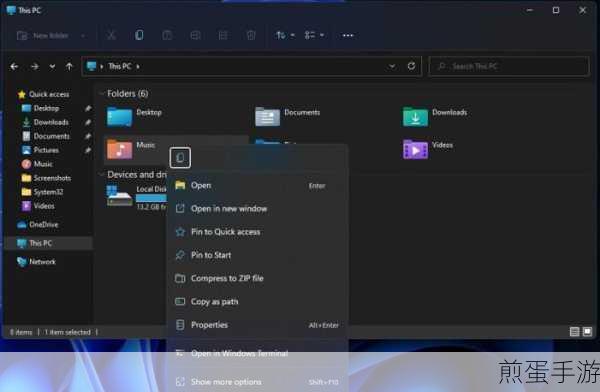Go forward with the right arrow
The height and width of the screenshot is (392, 600).
pyautogui.click(x=34, y=67)
